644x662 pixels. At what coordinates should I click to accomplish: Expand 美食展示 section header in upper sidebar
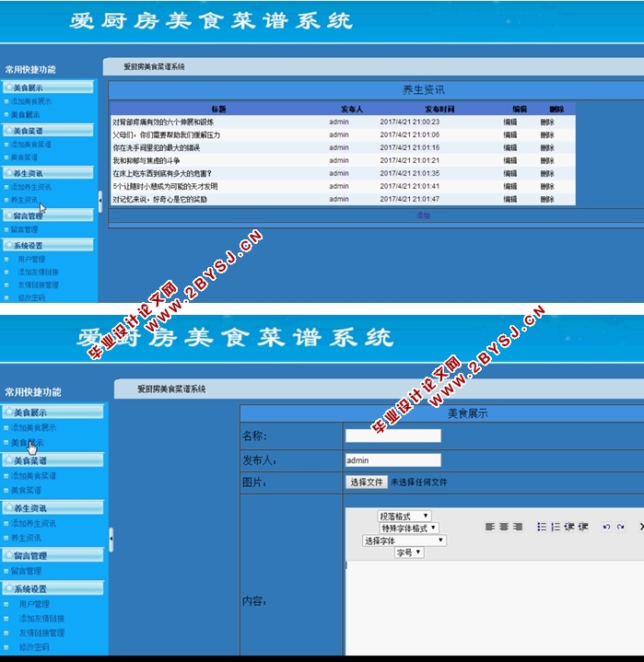coord(48,87)
